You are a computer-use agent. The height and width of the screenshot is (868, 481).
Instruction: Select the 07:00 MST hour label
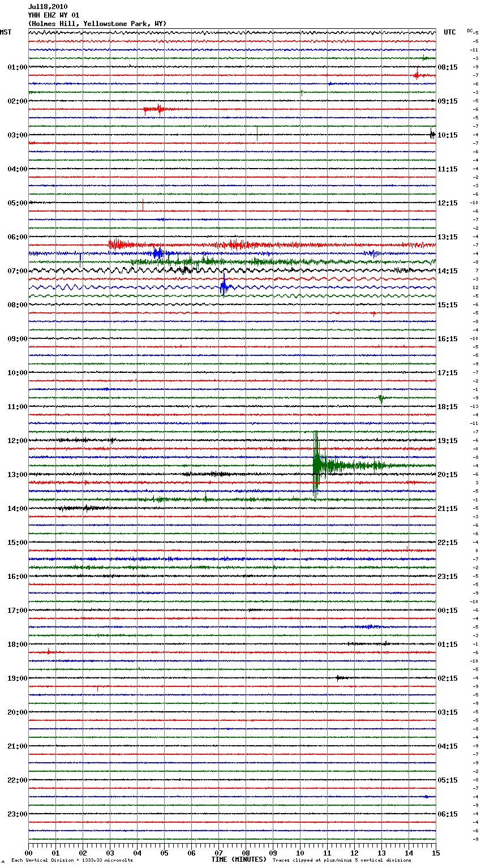18,271
